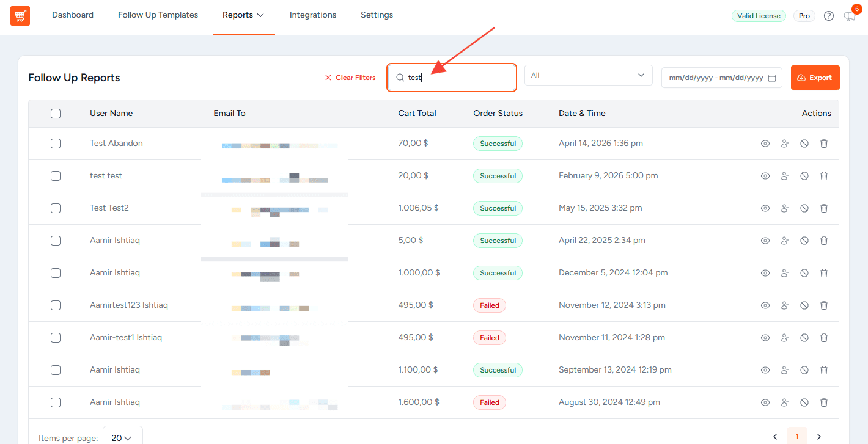Open the mm/dd/yyyy date range picker
The height and width of the screenshot is (444, 868).
tap(722, 78)
